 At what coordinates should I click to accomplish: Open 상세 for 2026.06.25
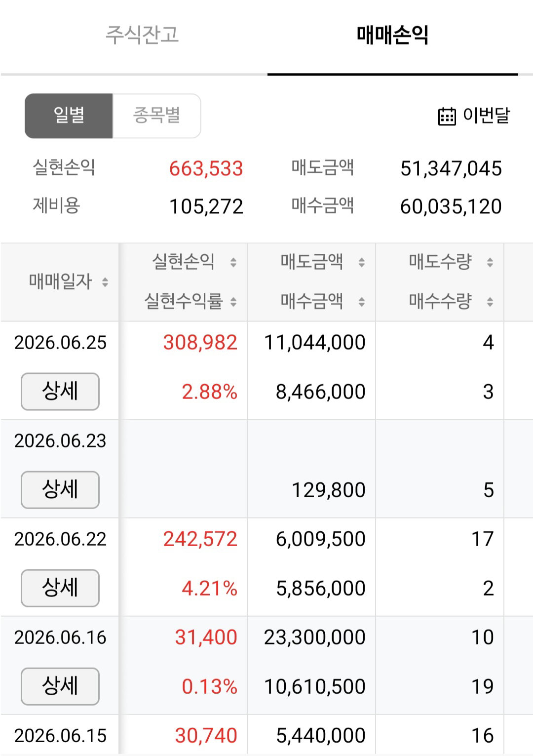point(60,392)
